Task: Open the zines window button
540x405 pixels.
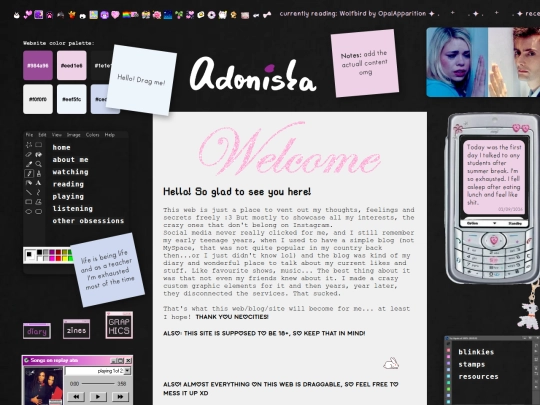Action: (x=76, y=330)
